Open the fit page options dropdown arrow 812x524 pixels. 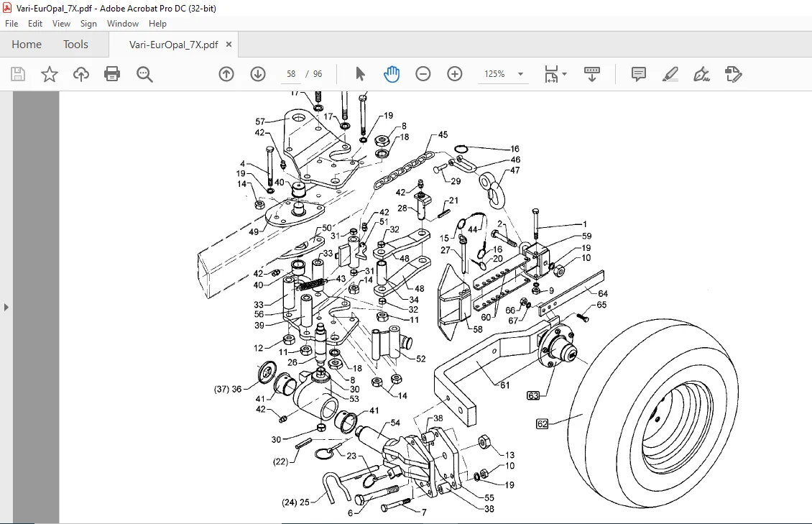click(565, 74)
